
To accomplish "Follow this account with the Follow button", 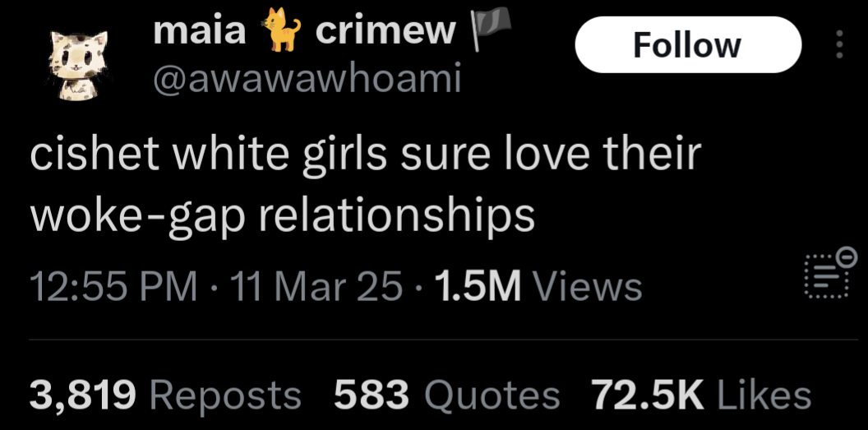I will [x=688, y=45].
